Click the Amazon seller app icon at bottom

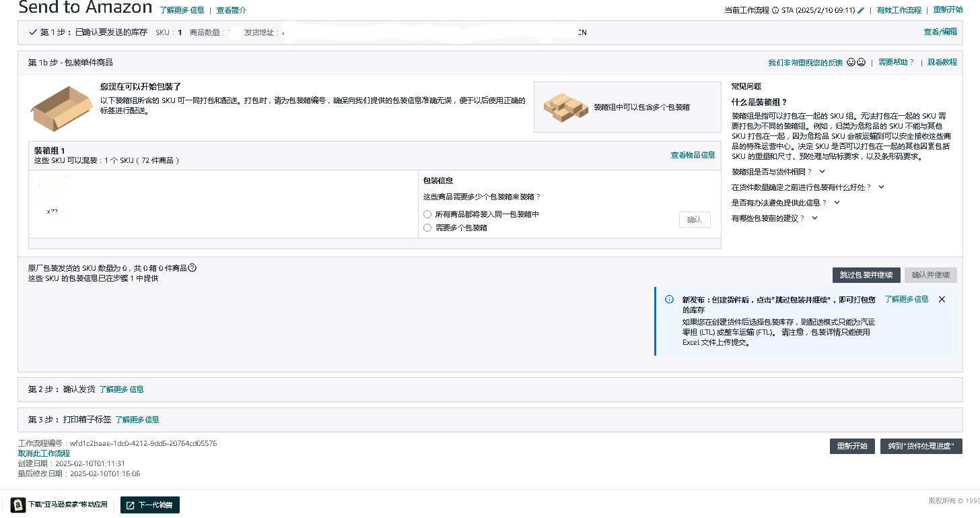[x=18, y=505]
